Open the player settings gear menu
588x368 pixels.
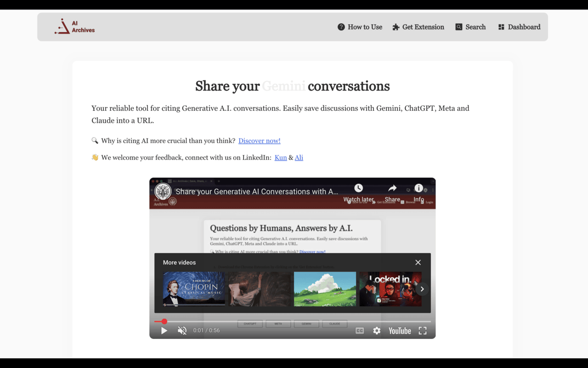coord(377,331)
